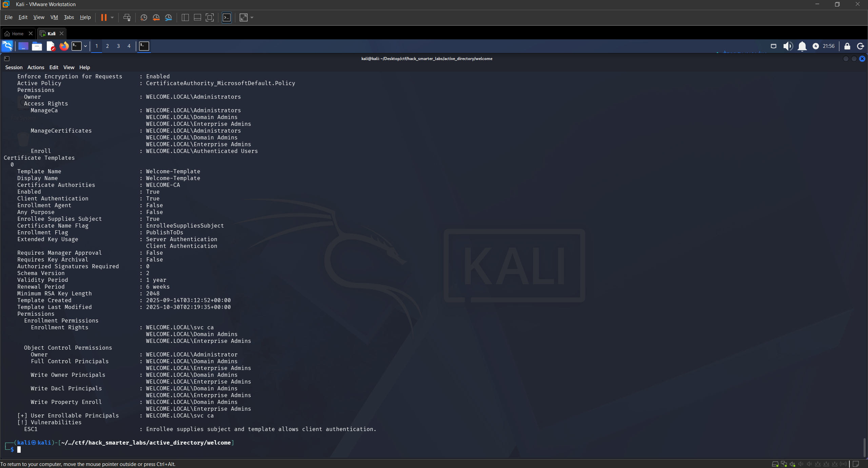This screenshot has width=868, height=468.
Task: Lock the screen with the padlock icon
Action: coord(847,46)
